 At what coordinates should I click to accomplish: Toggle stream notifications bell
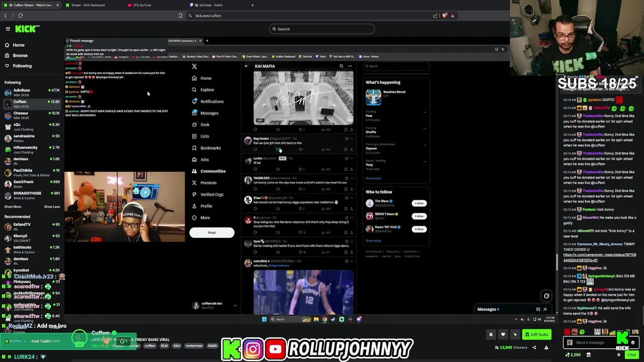click(491, 334)
